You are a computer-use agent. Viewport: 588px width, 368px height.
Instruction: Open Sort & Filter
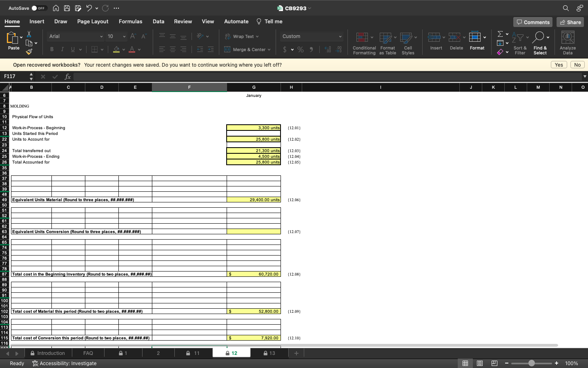(x=520, y=43)
